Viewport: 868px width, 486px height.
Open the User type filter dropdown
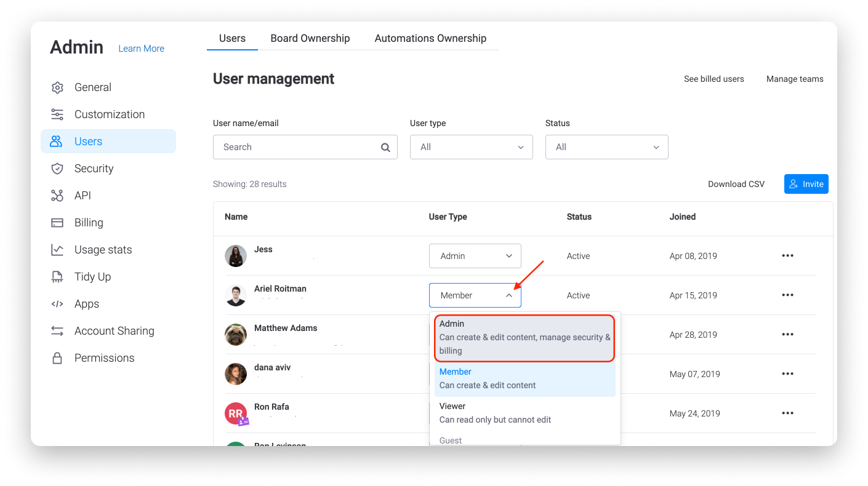coord(472,147)
